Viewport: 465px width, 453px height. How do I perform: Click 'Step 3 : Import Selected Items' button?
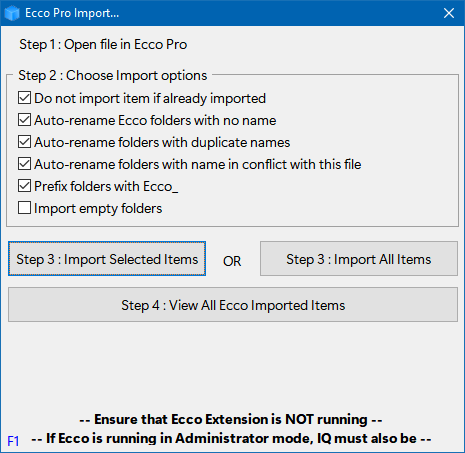click(x=107, y=259)
